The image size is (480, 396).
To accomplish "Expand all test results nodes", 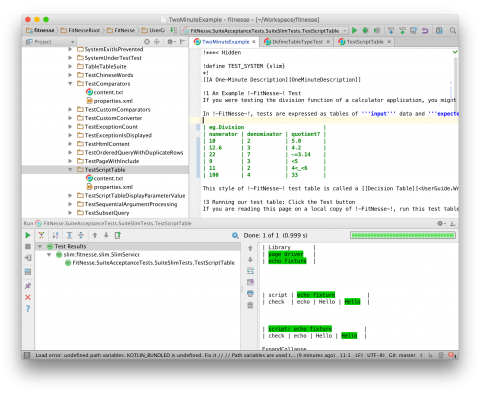I will (69, 235).
